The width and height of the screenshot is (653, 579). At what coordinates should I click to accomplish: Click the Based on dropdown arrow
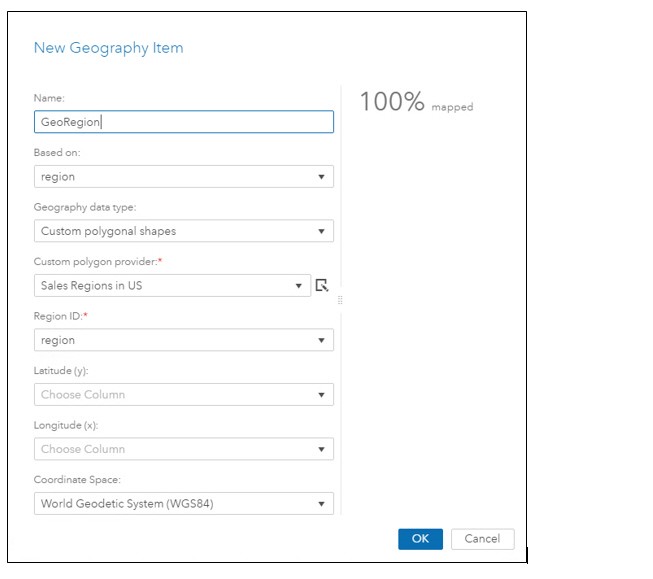click(x=321, y=177)
